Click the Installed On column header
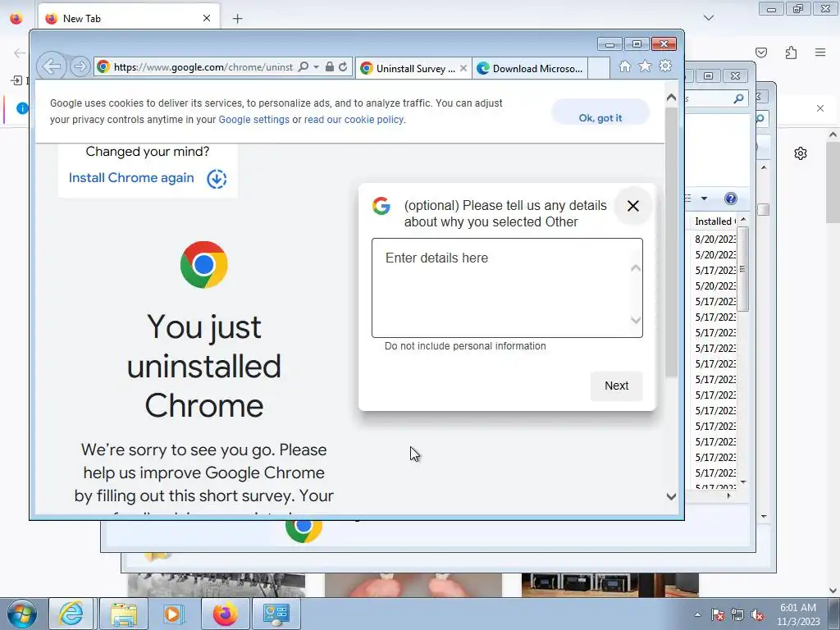The image size is (840, 630). pos(714,221)
